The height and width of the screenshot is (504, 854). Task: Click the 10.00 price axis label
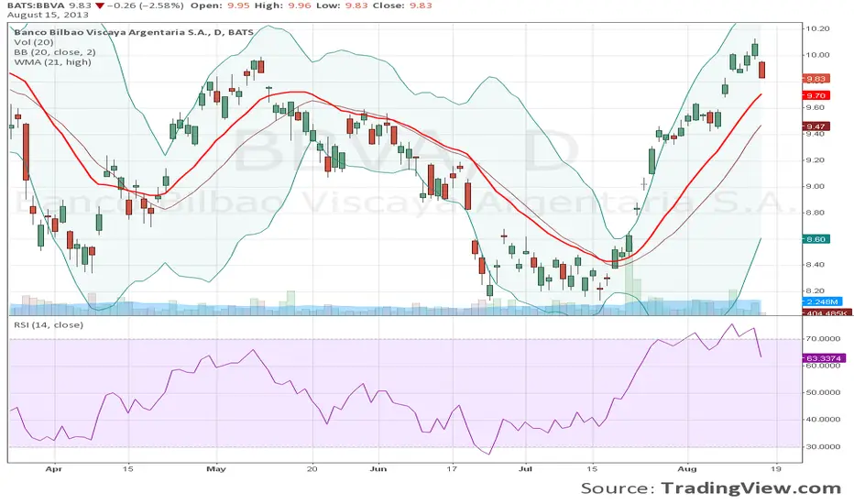point(817,55)
